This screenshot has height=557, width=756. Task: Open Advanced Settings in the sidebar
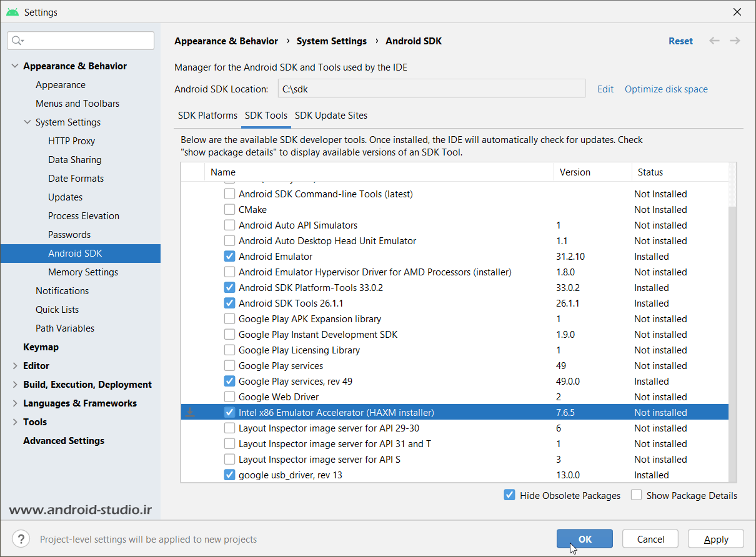click(64, 441)
